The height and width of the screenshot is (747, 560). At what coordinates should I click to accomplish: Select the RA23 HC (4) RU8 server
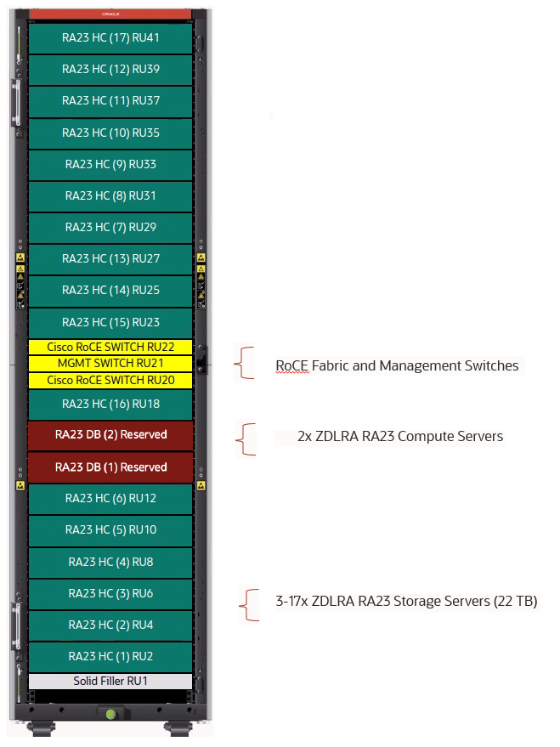110,563
